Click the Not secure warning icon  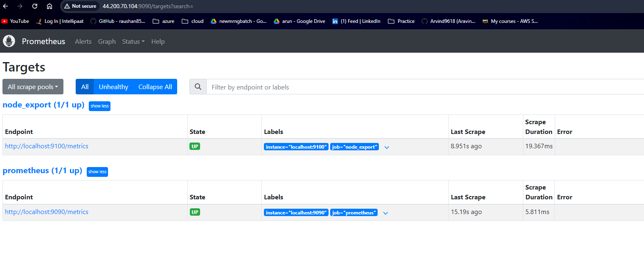click(67, 6)
